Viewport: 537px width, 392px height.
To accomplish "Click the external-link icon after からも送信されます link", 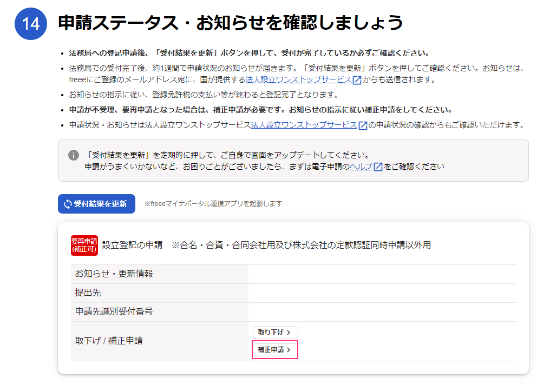I will (357, 80).
